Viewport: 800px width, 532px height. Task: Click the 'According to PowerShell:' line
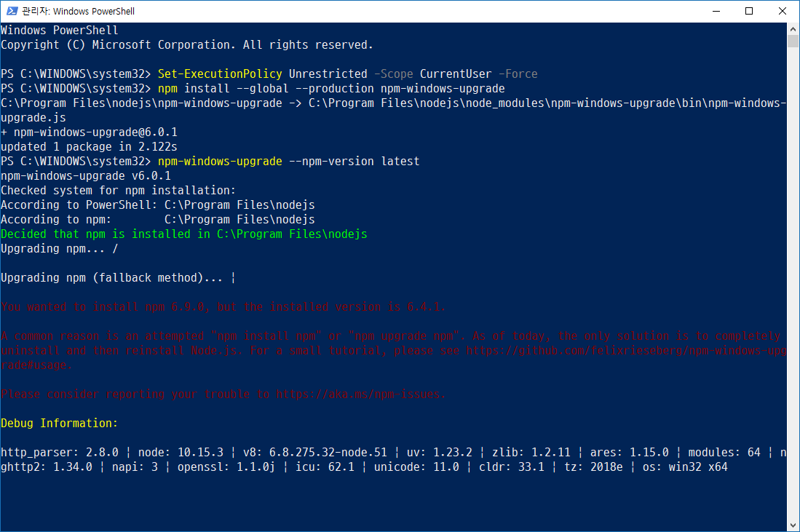tap(158, 205)
